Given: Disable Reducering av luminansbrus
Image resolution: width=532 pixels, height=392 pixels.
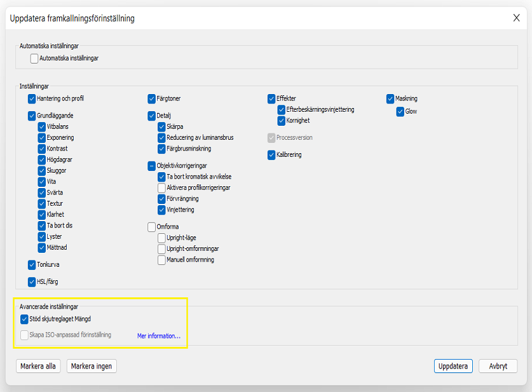Looking at the screenshot, I should (162, 138).
